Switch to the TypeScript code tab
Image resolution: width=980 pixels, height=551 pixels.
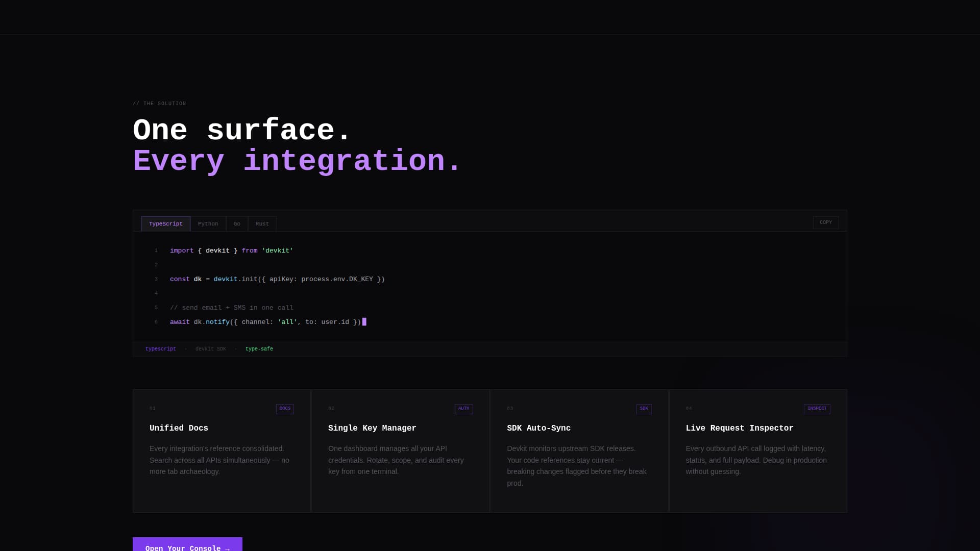coord(166,224)
